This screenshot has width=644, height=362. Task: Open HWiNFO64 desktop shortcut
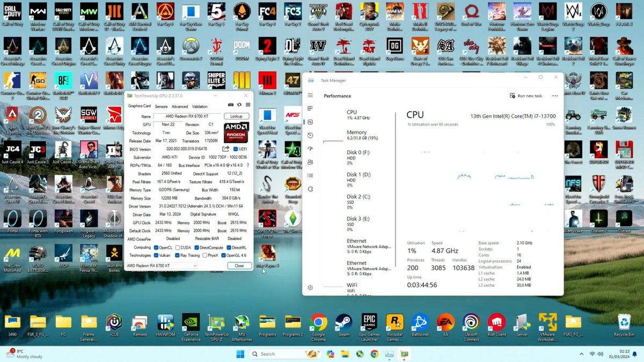(165, 326)
